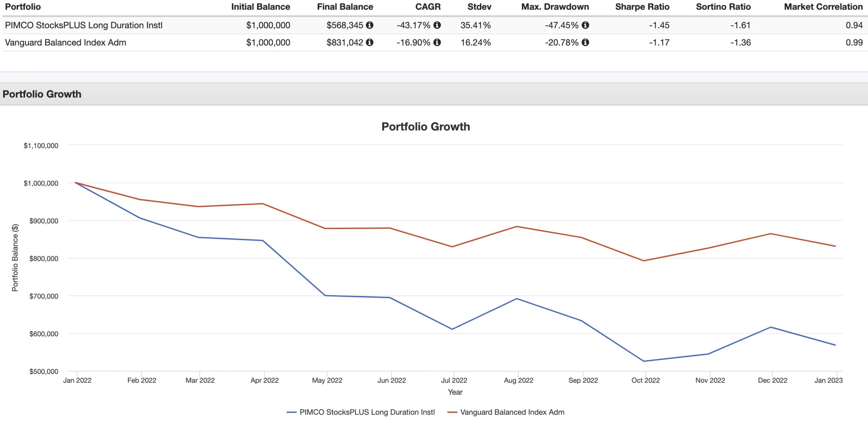868x421 pixels.
Task: Click the Jan 2023 x-axis label
Action: point(828,380)
